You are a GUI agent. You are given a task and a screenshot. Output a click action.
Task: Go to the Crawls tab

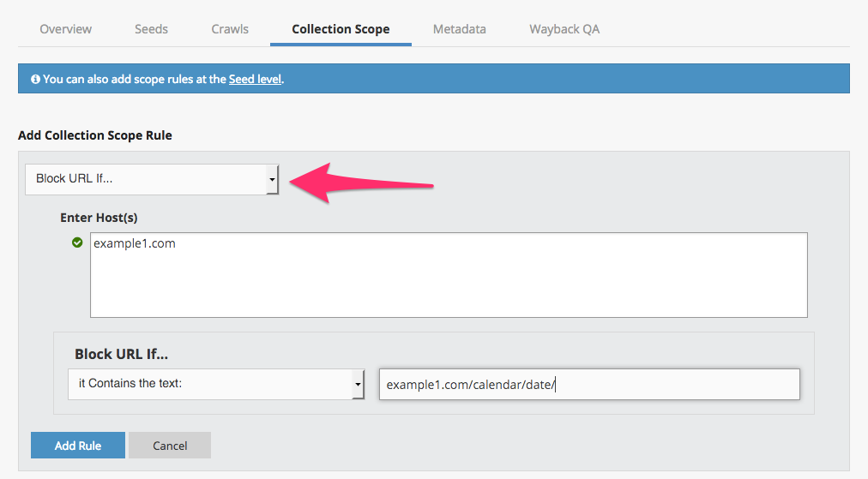[x=230, y=29]
